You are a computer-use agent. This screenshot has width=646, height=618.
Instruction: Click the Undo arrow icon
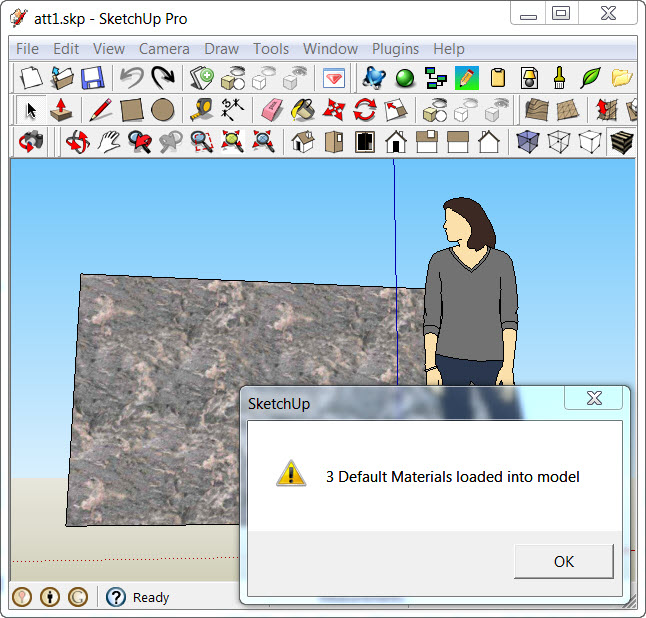pos(131,77)
